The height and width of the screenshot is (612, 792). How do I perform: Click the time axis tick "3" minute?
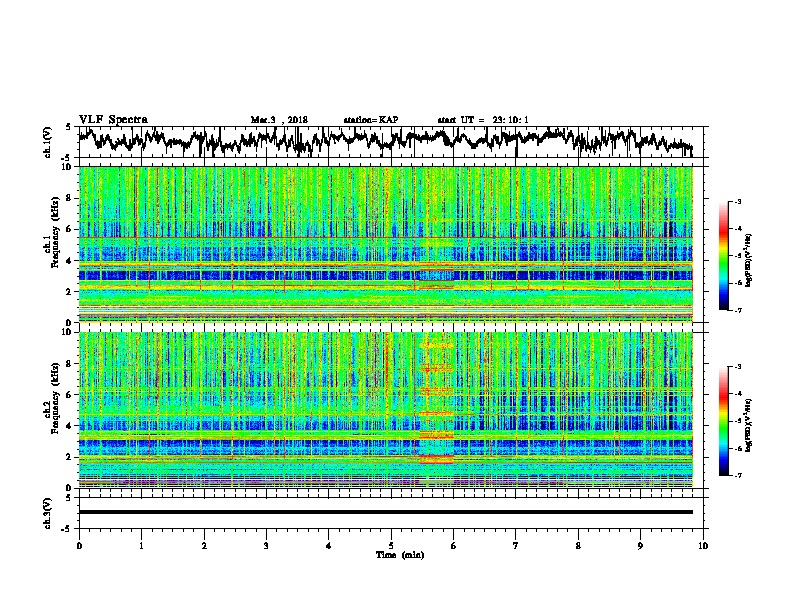click(266, 546)
